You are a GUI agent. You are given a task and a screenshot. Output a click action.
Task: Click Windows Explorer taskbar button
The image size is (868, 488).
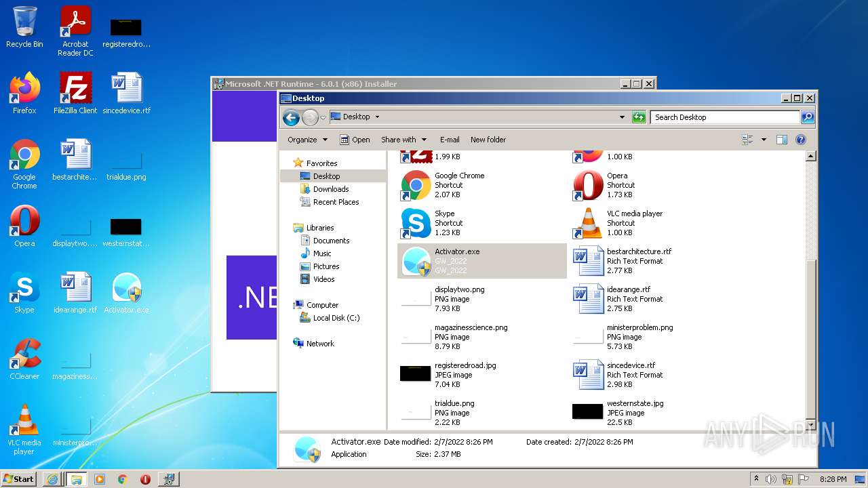pos(76,479)
